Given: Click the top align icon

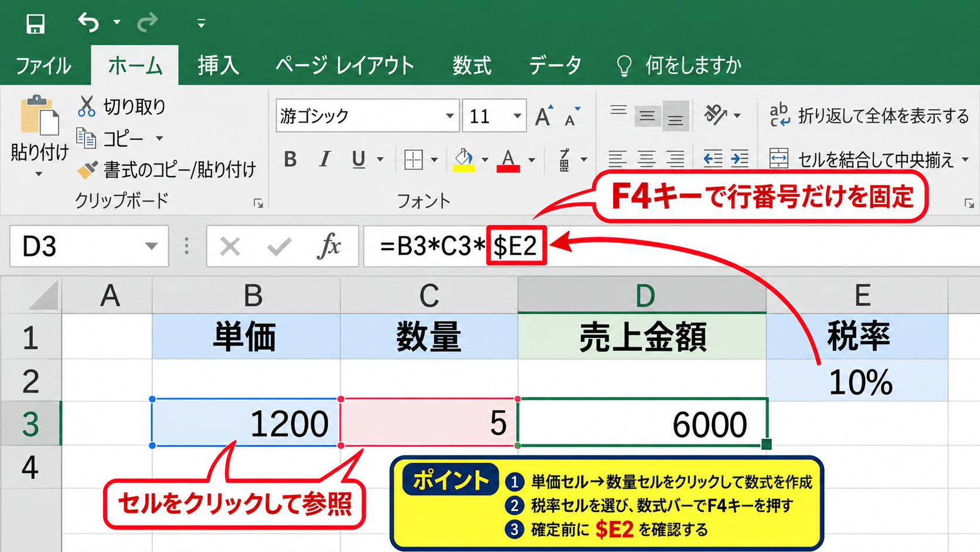Looking at the screenshot, I should 618,111.
